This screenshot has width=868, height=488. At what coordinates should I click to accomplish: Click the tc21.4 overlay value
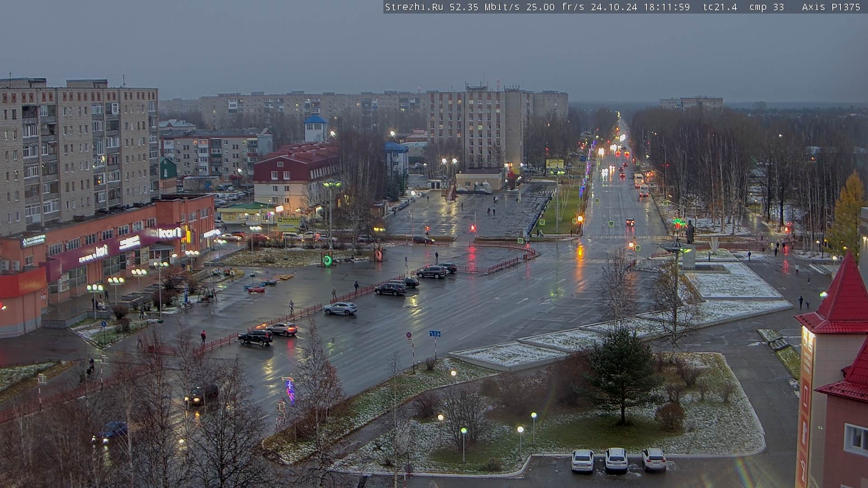click(x=720, y=7)
